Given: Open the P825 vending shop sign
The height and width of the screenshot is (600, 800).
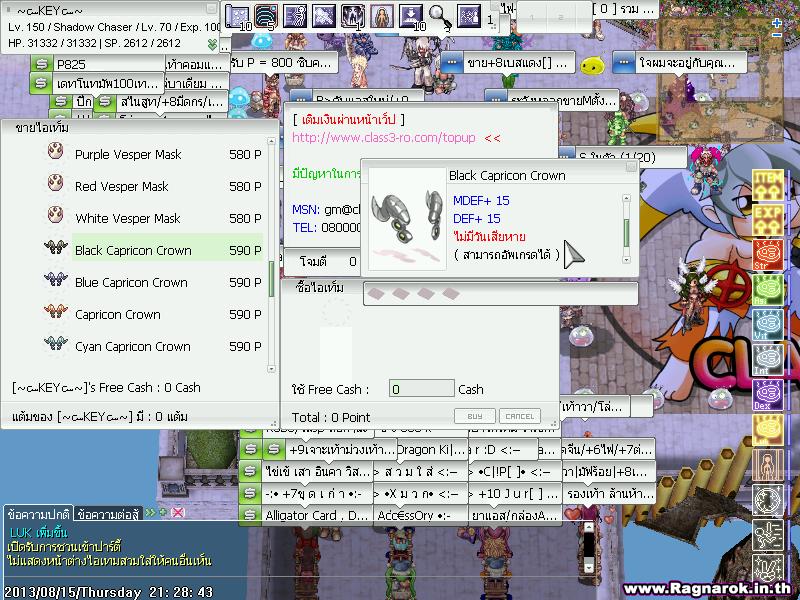Looking at the screenshot, I should coord(97,64).
